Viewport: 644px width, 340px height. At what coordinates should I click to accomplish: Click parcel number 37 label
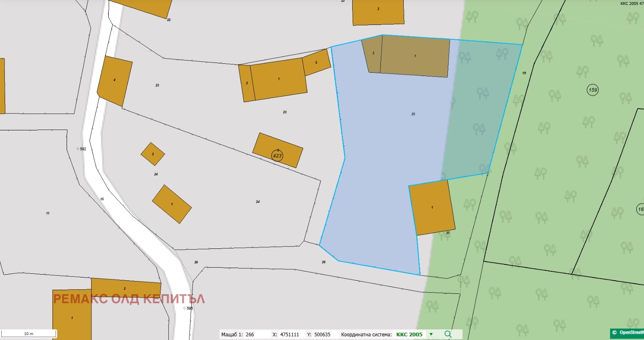pos(448,233)
